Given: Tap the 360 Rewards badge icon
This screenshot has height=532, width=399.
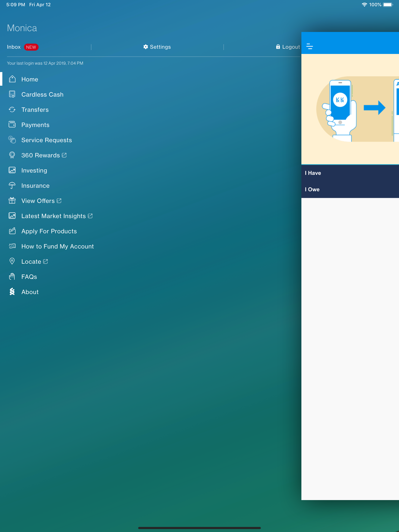Looking at the screenshot, I should (12, 155).
